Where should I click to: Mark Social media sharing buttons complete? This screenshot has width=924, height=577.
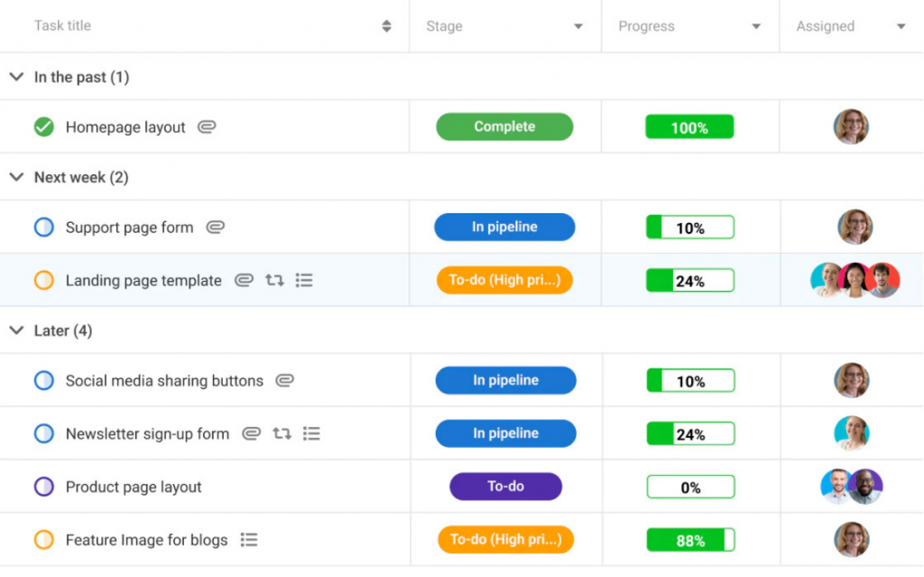tap(44, 380)
